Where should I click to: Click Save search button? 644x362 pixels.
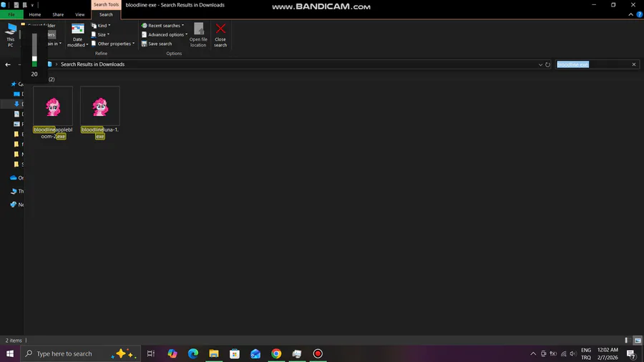(157, 44)
